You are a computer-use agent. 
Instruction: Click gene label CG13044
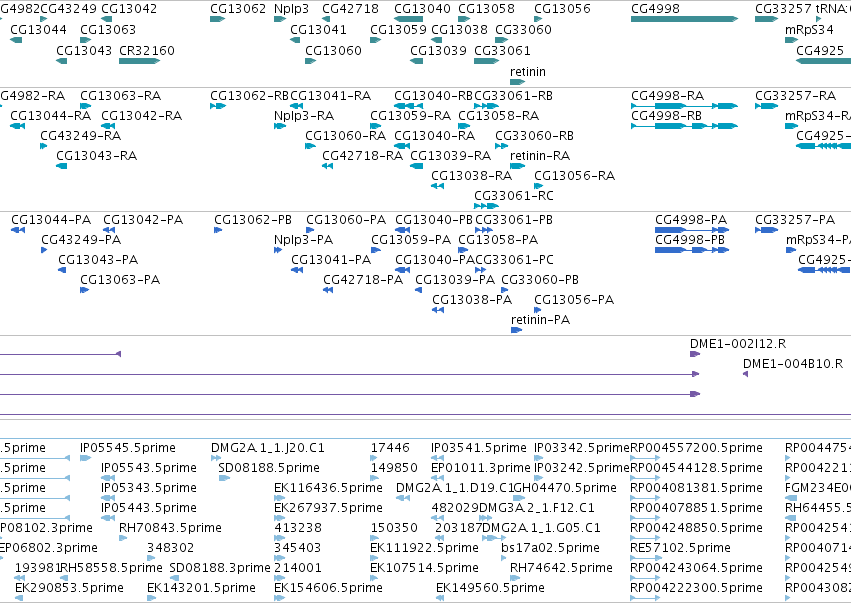[x=39, y=29]
